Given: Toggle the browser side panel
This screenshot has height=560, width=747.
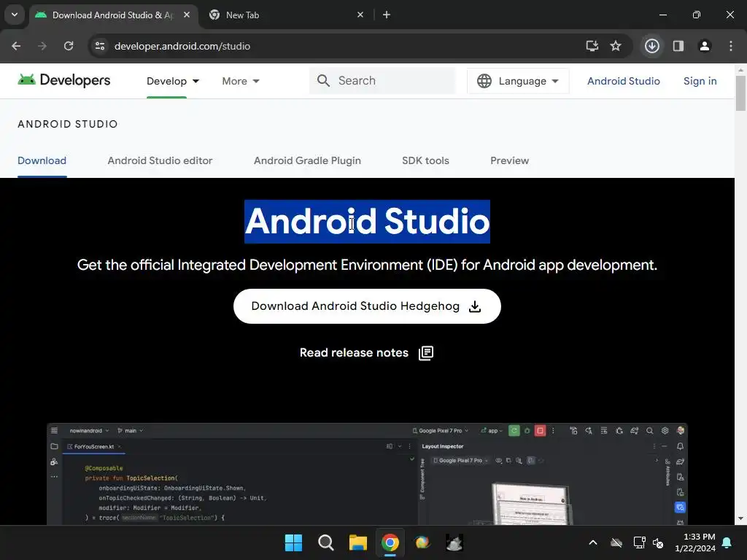Looking at the screenshot, I should [x=678, y=46].
